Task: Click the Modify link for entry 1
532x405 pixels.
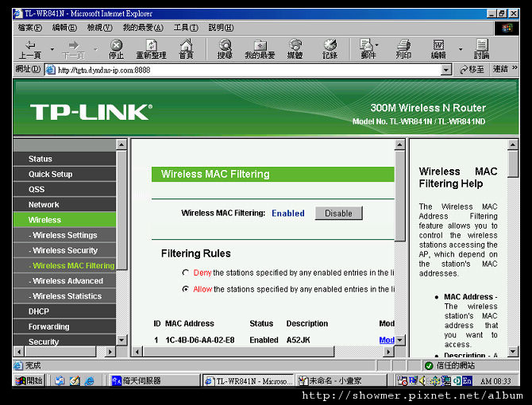Action: click(x=387, y=340)
